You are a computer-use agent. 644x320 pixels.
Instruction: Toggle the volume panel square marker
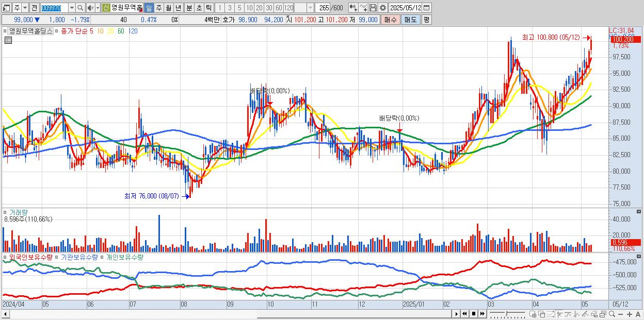pos(6,212)
